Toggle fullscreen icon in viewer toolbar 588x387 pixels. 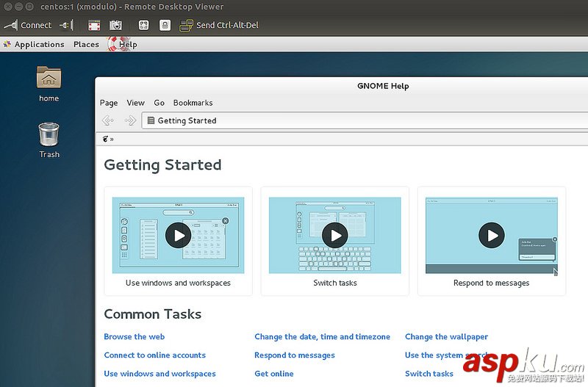click(x=94, y=25)
